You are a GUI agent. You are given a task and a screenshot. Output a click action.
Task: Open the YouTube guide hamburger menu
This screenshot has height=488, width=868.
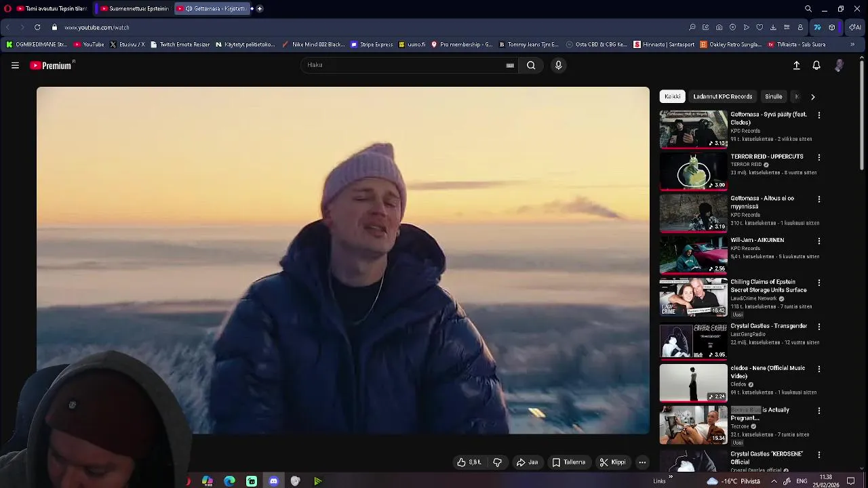coord(15,65)
